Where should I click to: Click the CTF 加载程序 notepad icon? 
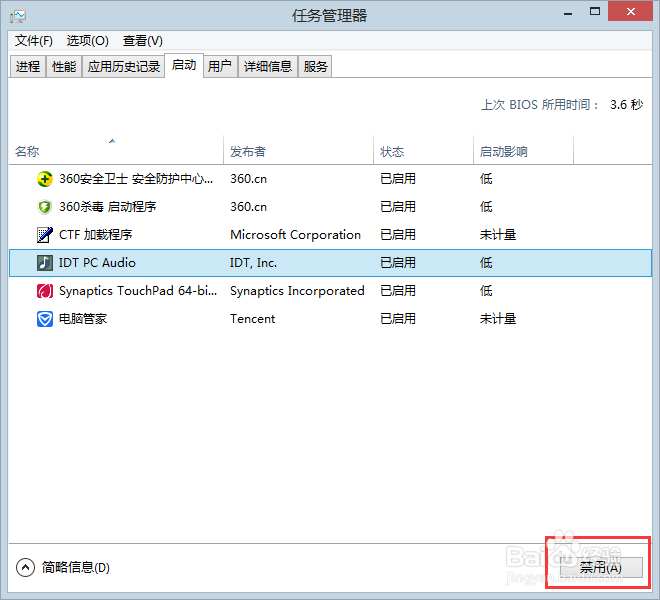tap(45, 235)
